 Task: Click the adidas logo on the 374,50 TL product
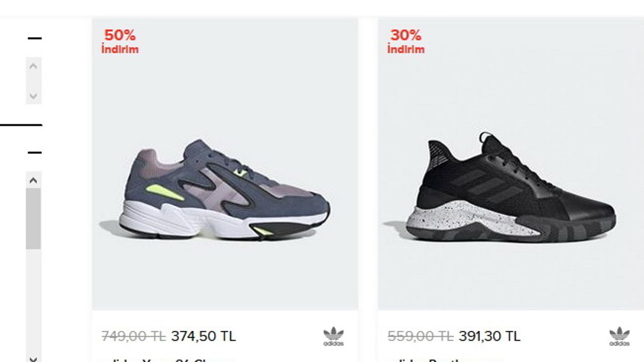point(333,336)
